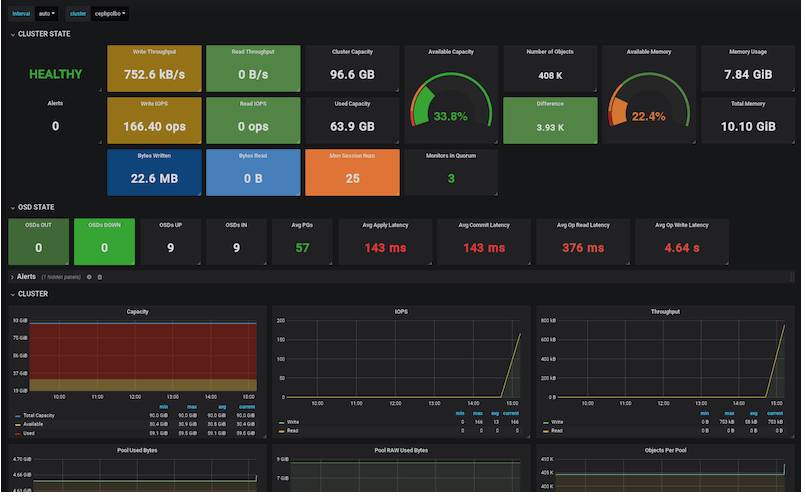806x496 pixels.
Task: Click trash icon on Alerts row
Action: click(x=100, y=276)
